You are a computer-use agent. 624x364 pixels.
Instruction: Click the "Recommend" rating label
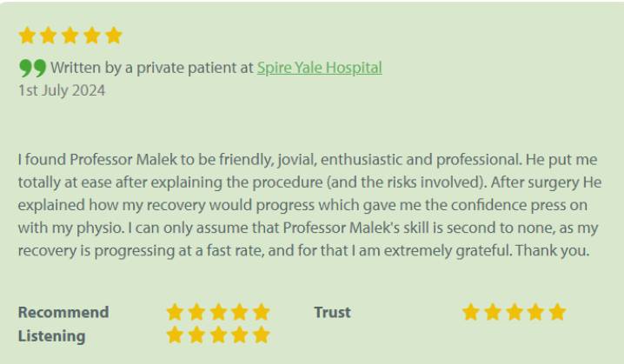63,312
